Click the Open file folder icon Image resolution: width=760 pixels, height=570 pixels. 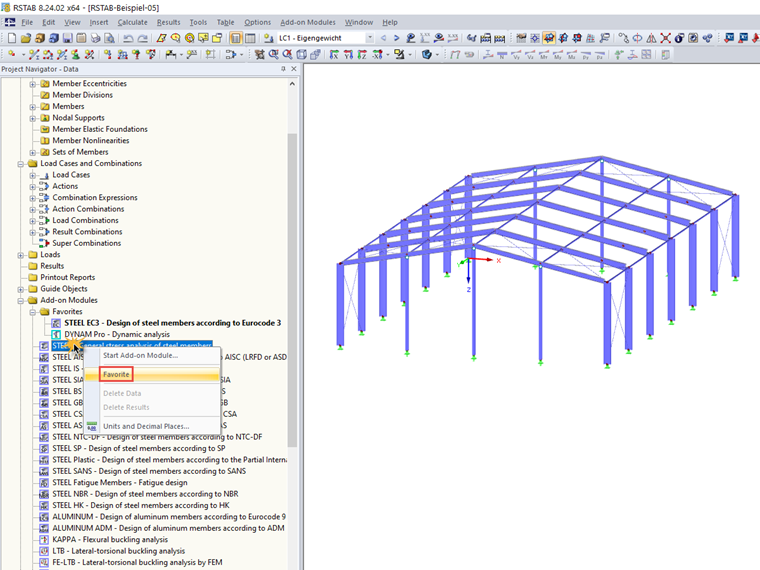[x=26, y=38]
